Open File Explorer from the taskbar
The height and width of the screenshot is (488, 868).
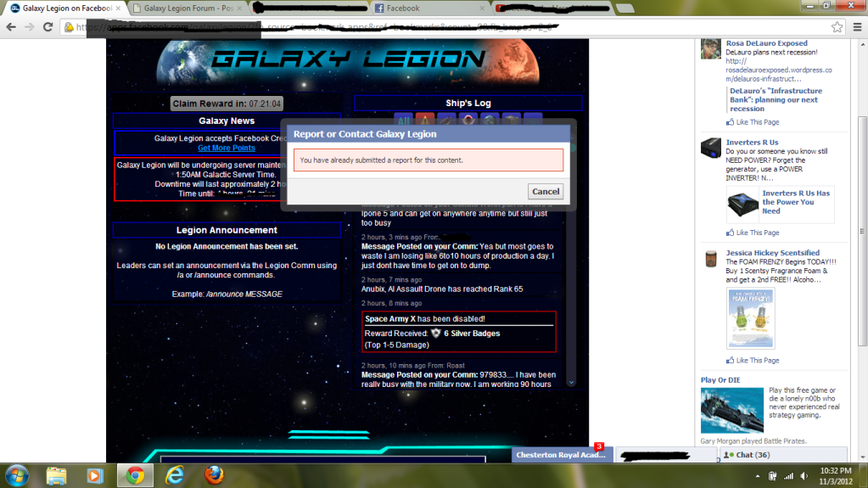(57, 476)
